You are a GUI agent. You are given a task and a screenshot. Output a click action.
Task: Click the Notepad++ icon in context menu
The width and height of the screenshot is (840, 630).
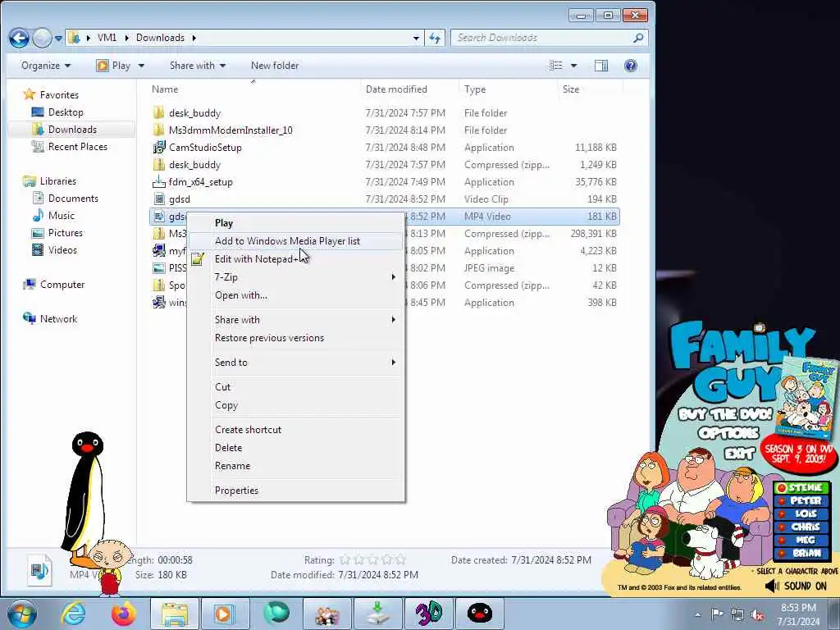click(x=198, y=259)
